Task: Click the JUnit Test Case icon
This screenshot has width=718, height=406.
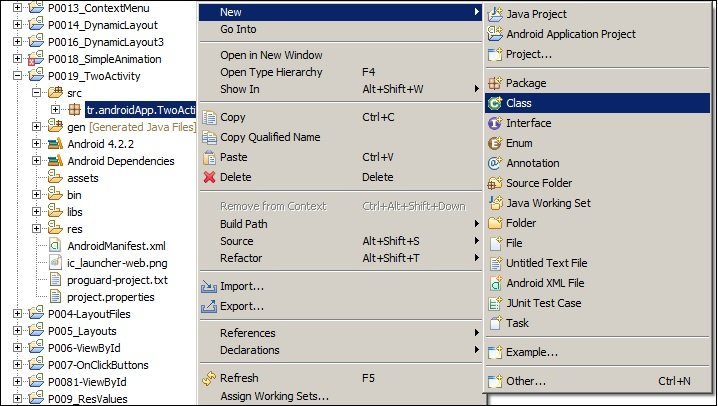Action: pyautogui.click(x=494, y=303)
